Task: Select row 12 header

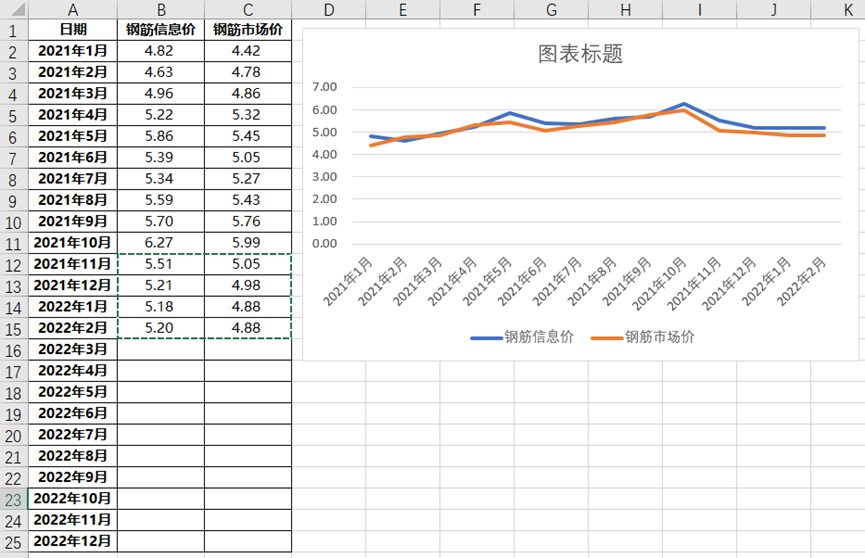Action: tap(14, 265)
